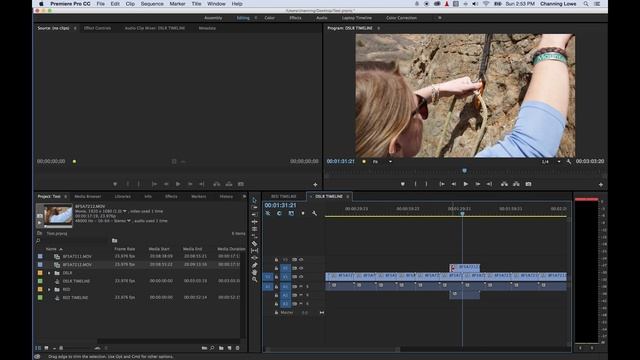Open Media Browser tab
The image size is (640, 360).
[87, 196]
